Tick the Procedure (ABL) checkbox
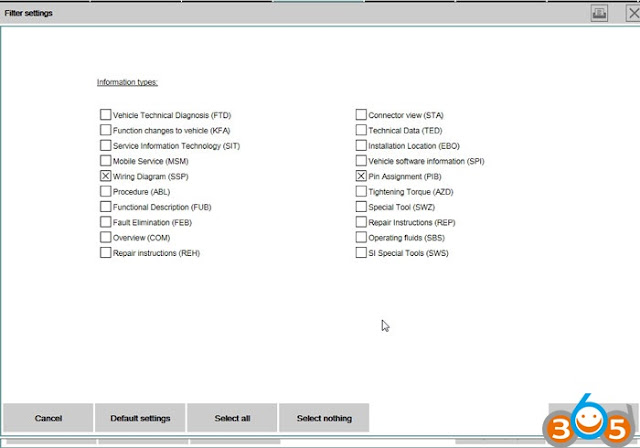This screenshot has width=640, height=448. tap(105, 191)
